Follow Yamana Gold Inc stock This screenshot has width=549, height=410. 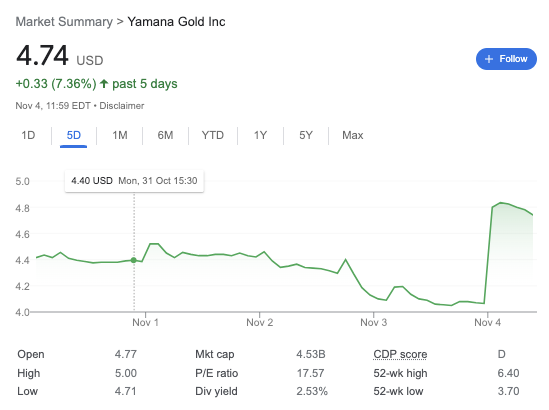(x=506, y=59)
